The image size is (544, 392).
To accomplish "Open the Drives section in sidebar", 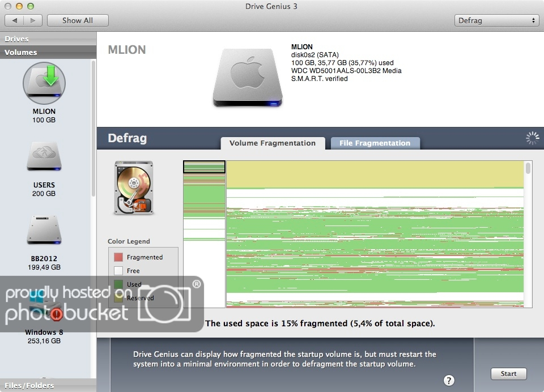I will (x=48, y=39).
